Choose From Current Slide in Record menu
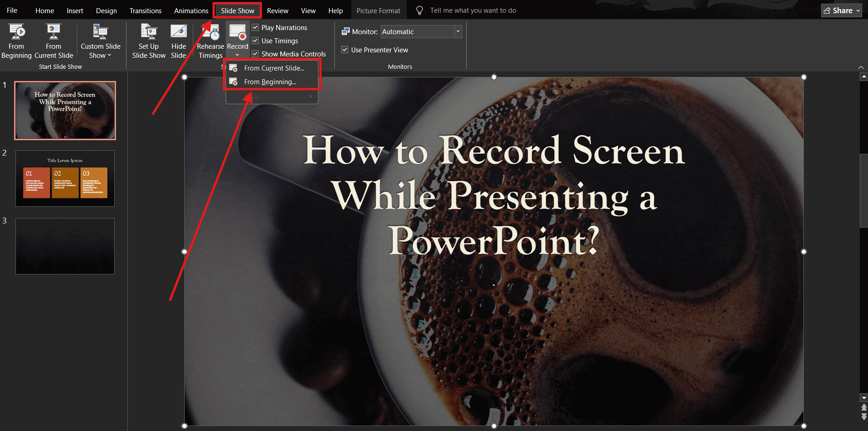This screenshot has width=868, height=431. click(x=274, y=68)
